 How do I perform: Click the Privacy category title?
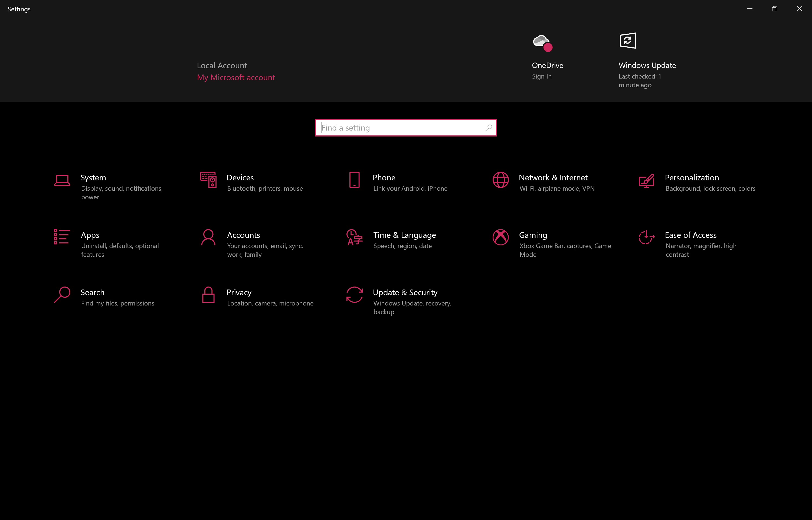(x=239, y=293)
